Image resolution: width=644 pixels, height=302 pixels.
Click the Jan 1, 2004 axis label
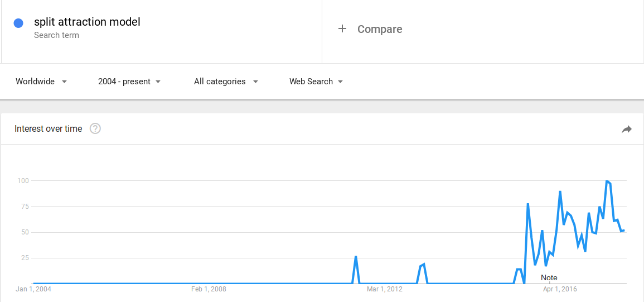click(x=33, y=289)
